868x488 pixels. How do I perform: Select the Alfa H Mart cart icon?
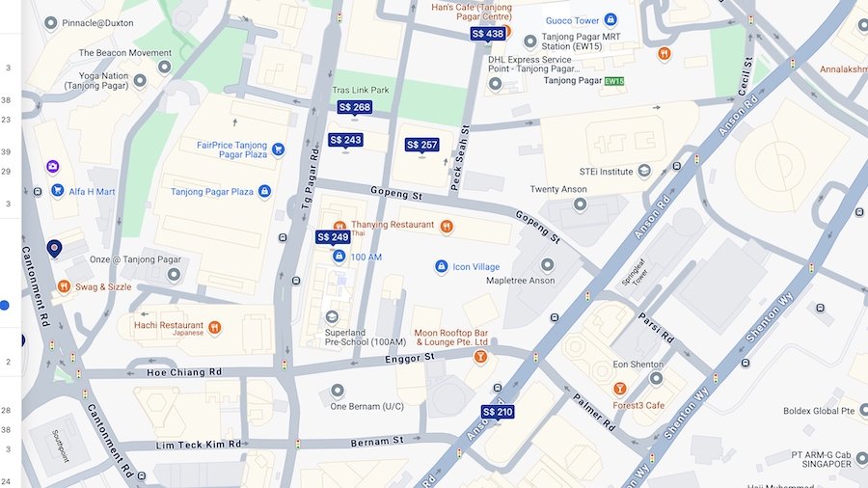57,190
